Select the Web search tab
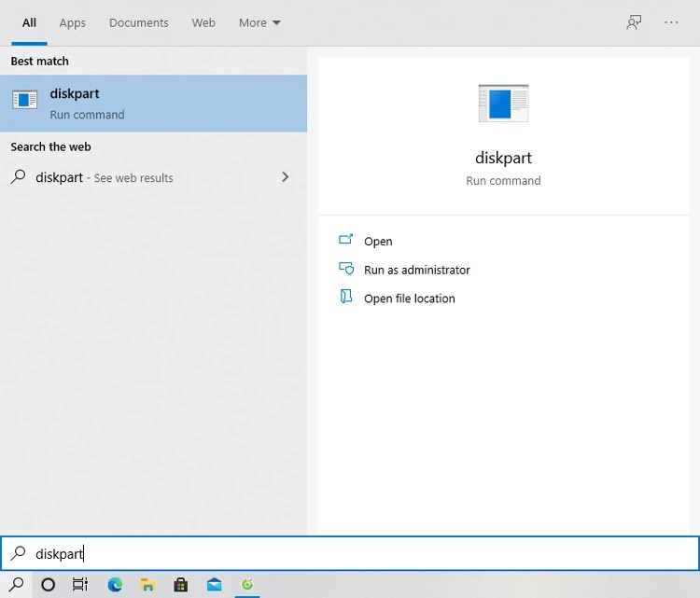The image size is (700, 598). [x=203, y=22]
